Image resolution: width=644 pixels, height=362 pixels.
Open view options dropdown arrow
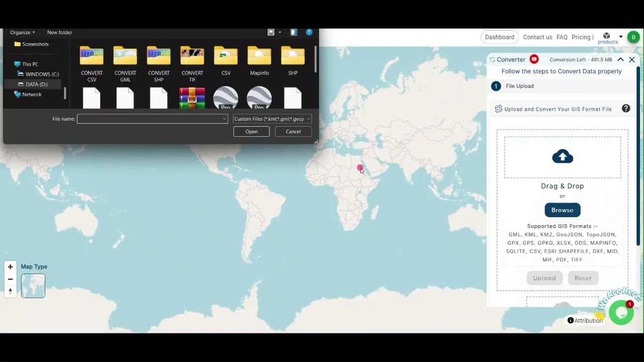click(280, 32)
